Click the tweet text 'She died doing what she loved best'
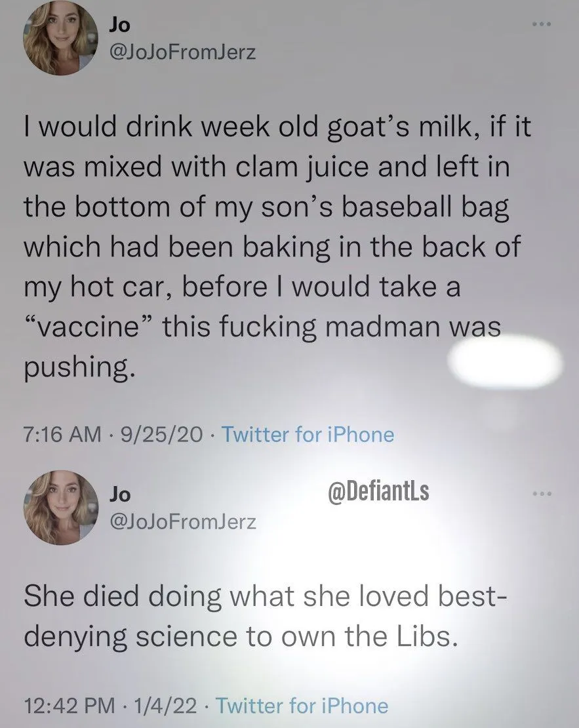 point(262,599)
